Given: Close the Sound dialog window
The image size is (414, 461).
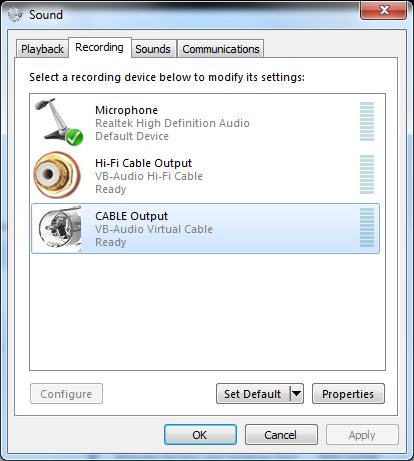Looking at the screenshot, I should tap(384, 10).
